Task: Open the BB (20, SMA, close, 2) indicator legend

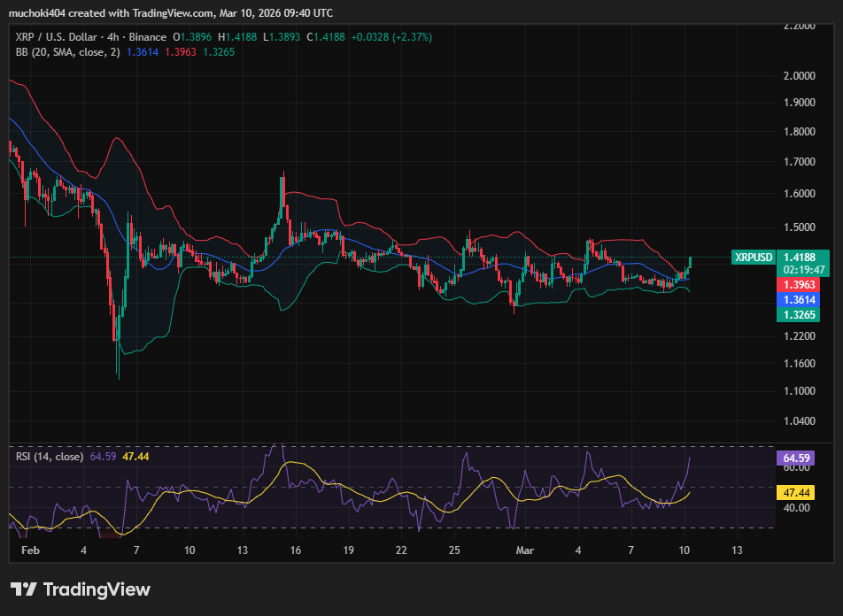Action: [67, 52]
